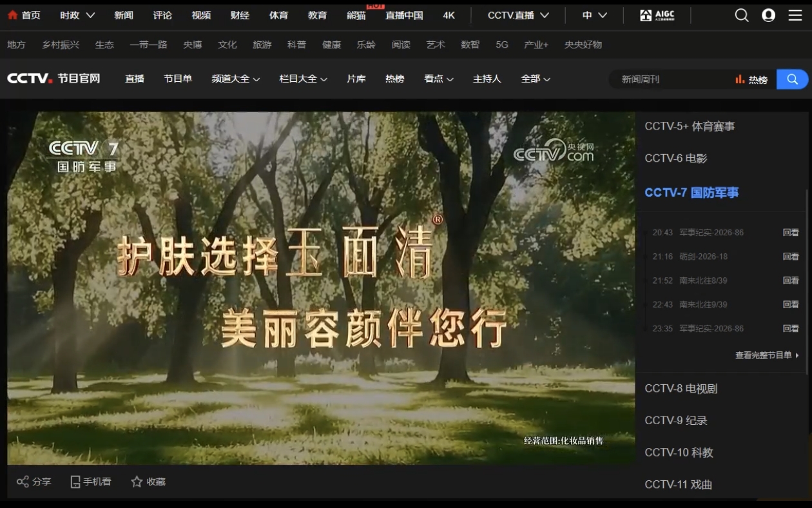Click the live video player area

tap(321, 288)
